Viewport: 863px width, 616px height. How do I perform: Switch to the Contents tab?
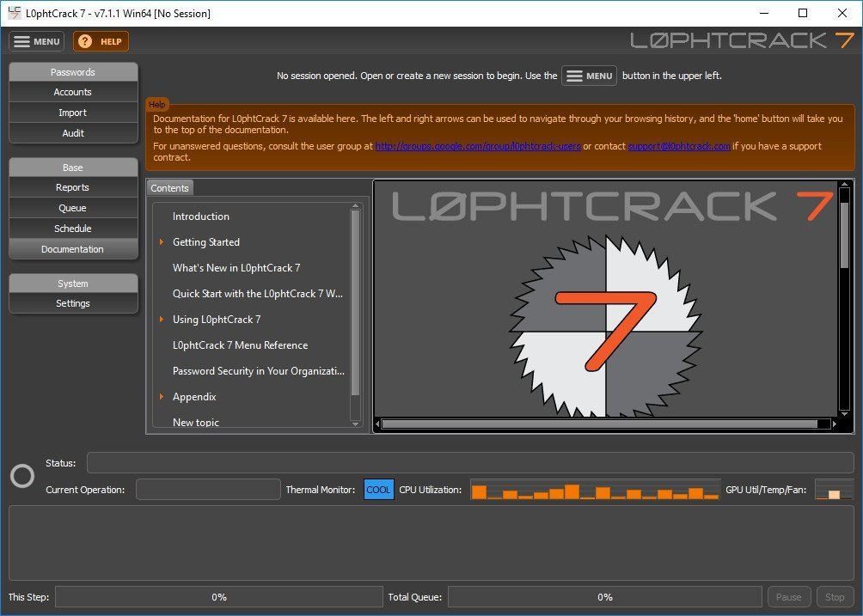click(x=169, y=188)
